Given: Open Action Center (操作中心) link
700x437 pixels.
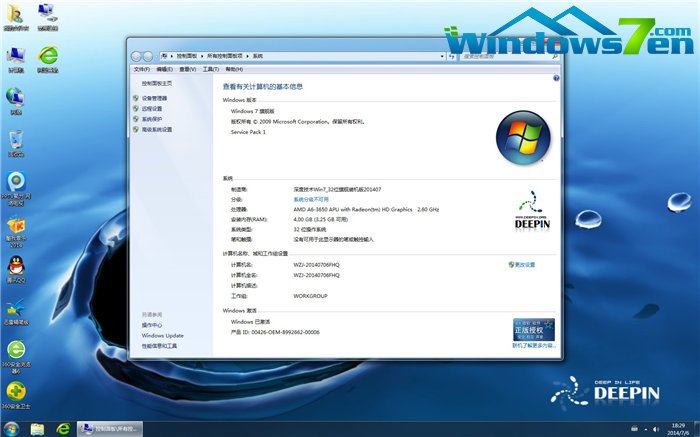Looking at the screenshot, I should click(152, 325).
